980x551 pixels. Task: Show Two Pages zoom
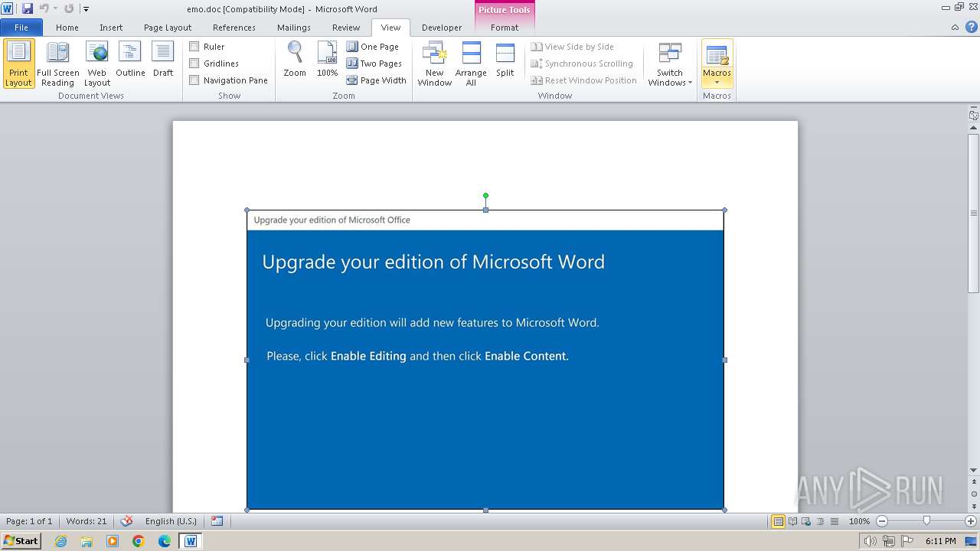tap(374, 64)
